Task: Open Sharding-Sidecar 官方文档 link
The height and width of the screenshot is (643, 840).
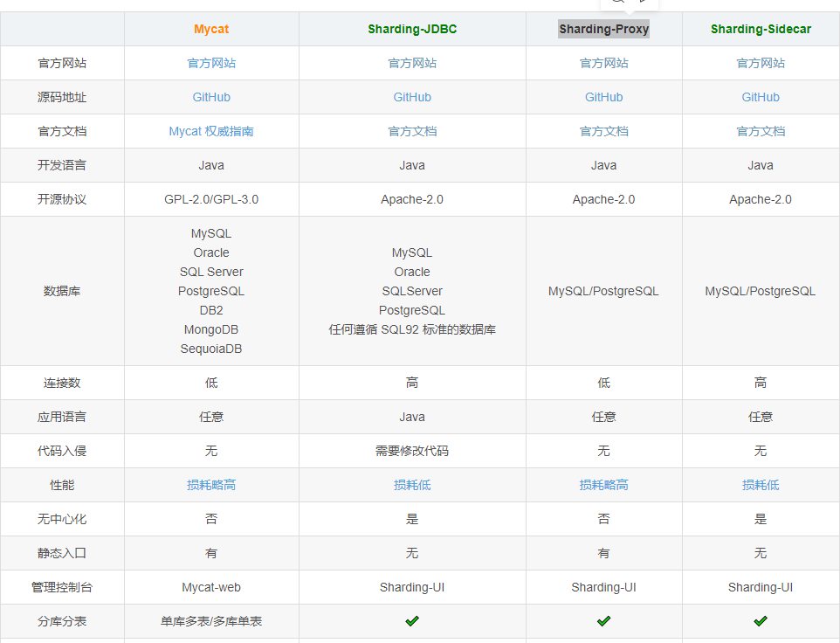Action: pyautogui.click(x=761, y=131)
